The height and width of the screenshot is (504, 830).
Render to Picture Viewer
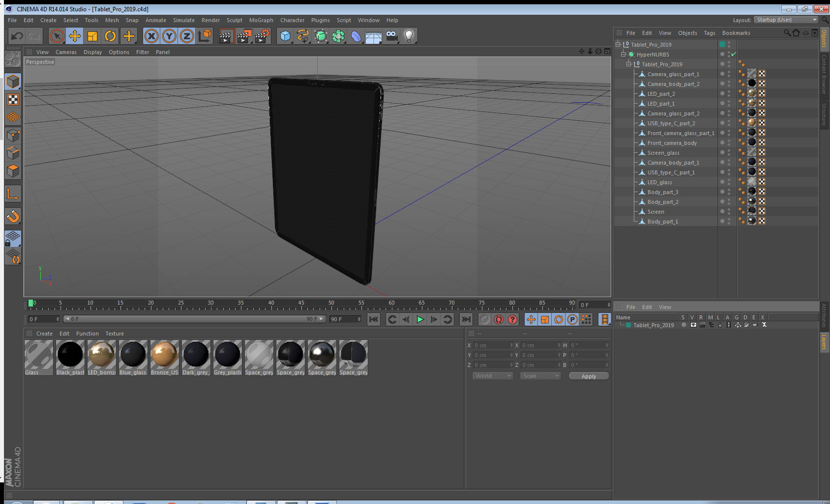pos(244,36)
